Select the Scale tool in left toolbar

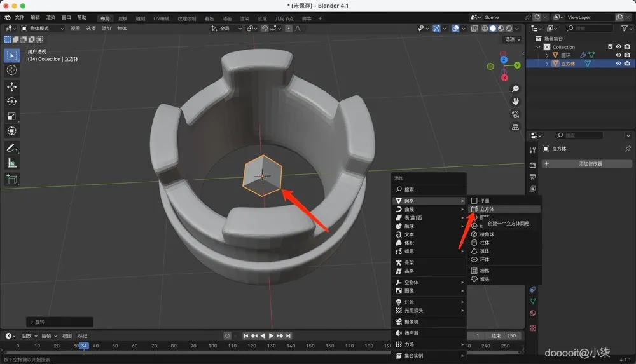coord(11,116)
